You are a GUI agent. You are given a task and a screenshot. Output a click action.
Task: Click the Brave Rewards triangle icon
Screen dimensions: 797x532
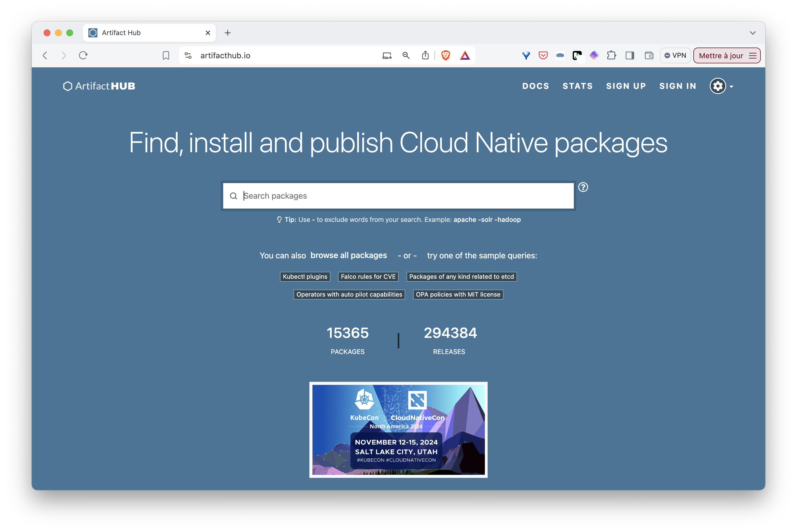[464, 55]
